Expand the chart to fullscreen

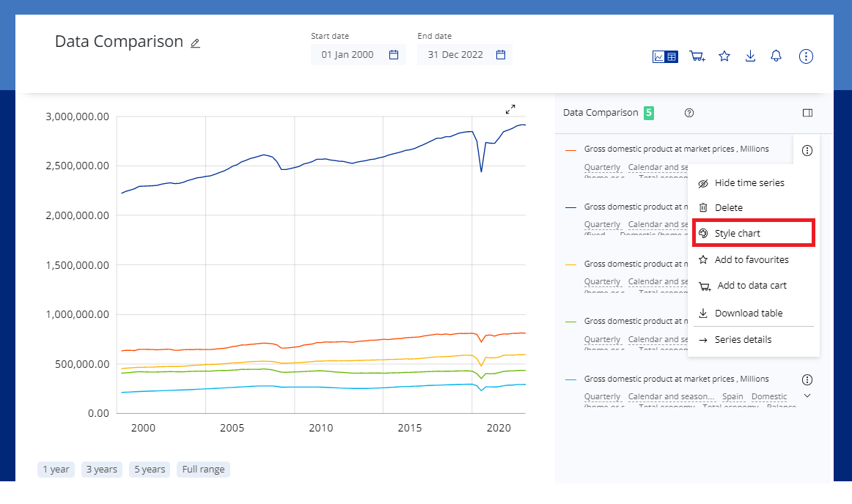[x=511, y=109]
